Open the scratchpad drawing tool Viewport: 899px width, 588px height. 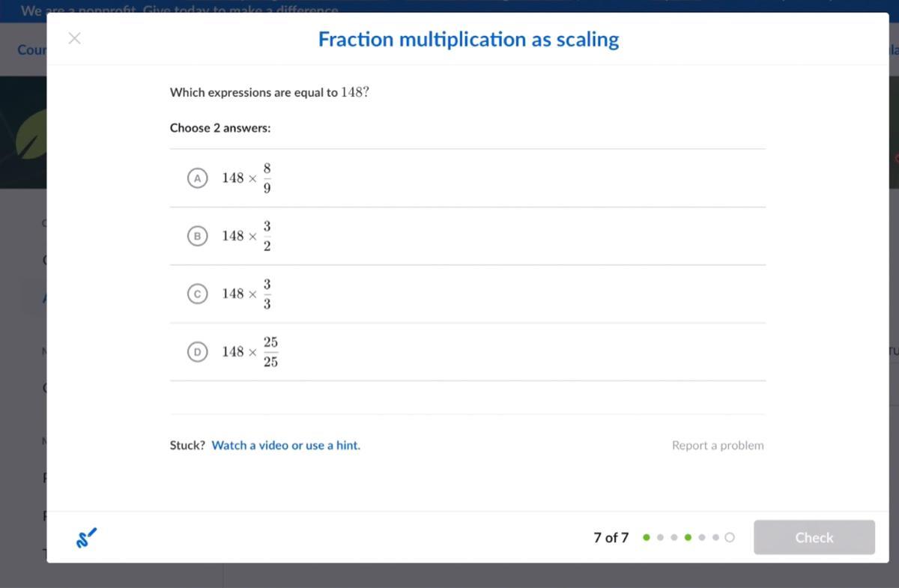click(x=86, y=537)
